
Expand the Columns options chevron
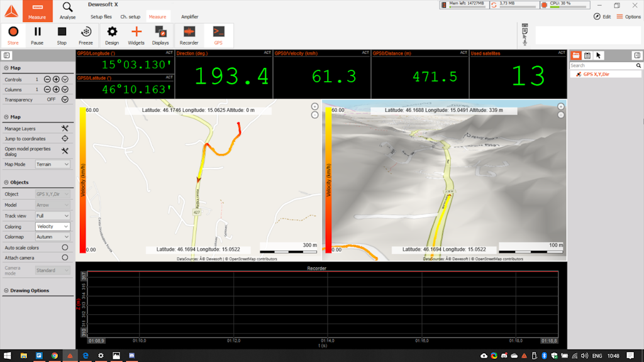point(65,89)
